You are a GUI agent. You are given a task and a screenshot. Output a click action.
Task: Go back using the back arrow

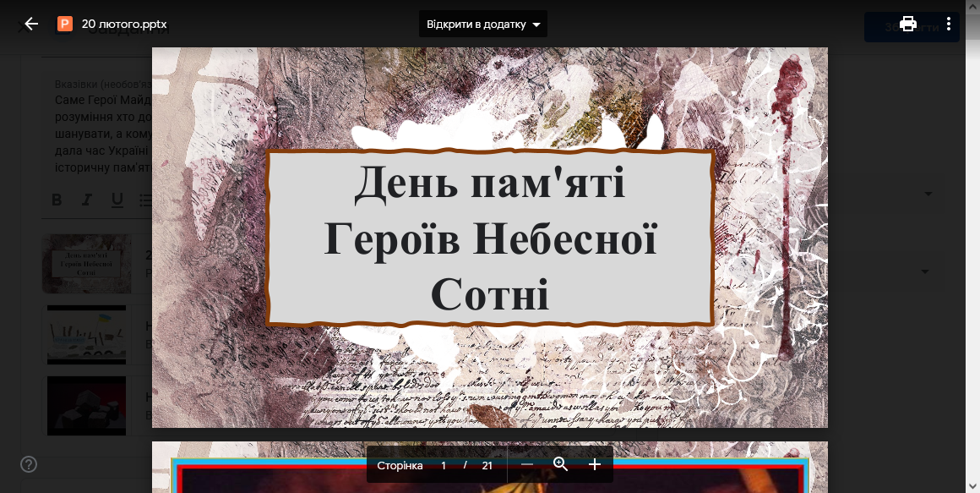(x=30, y=25)
